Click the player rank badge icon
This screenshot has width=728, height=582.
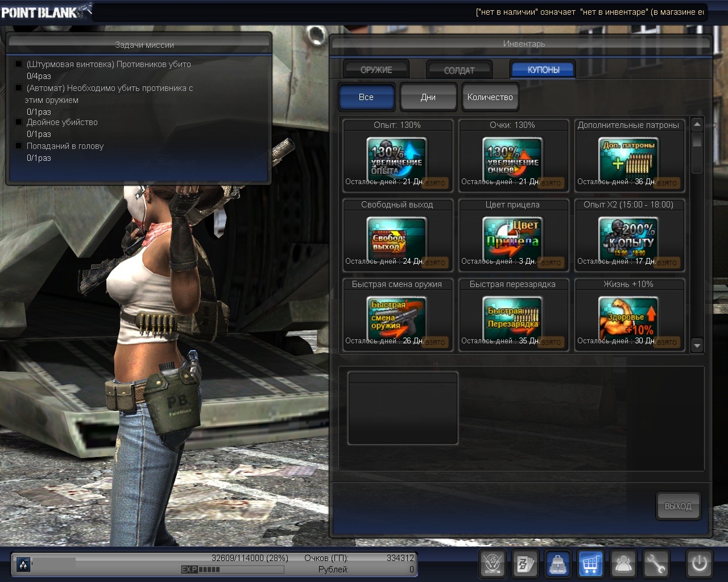23,564
